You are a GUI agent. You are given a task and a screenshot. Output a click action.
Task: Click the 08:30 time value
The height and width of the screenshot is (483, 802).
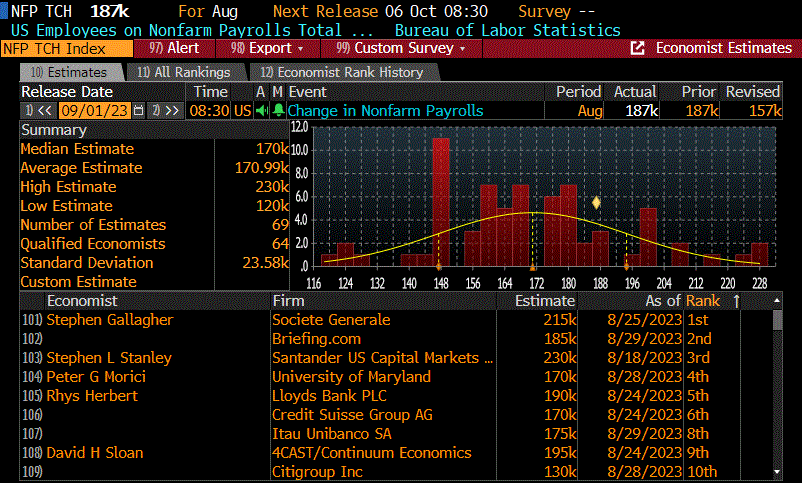(209, 111)
